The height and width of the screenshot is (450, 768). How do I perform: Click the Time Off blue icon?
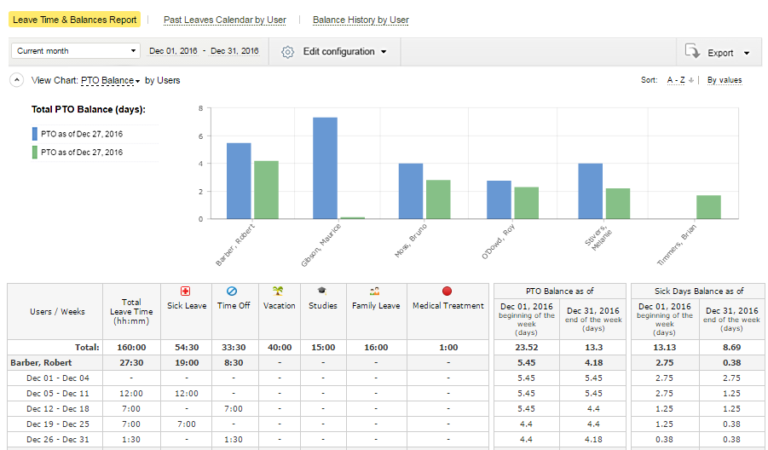[231, 290]
